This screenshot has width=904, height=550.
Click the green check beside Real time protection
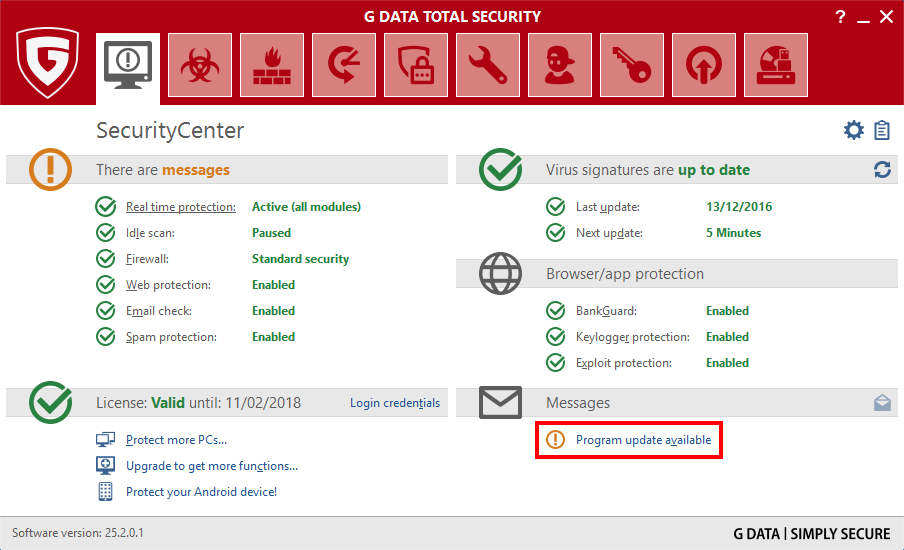[x=106, y=206]
